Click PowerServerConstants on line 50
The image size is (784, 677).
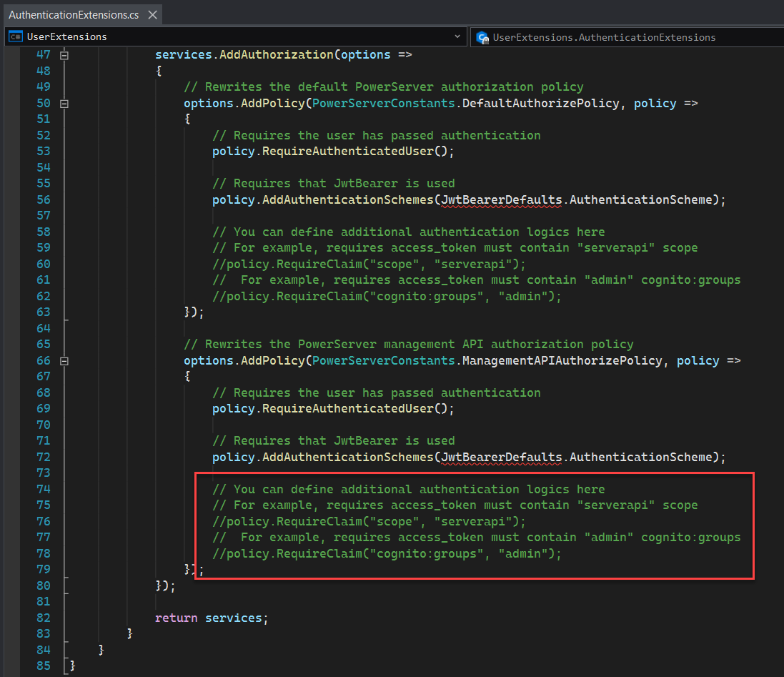tap(383, 103)
